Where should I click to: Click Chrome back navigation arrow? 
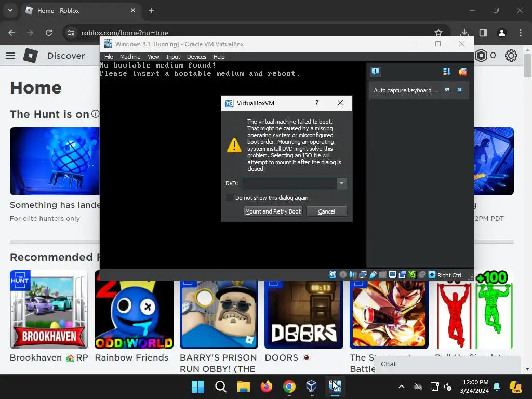11,33
